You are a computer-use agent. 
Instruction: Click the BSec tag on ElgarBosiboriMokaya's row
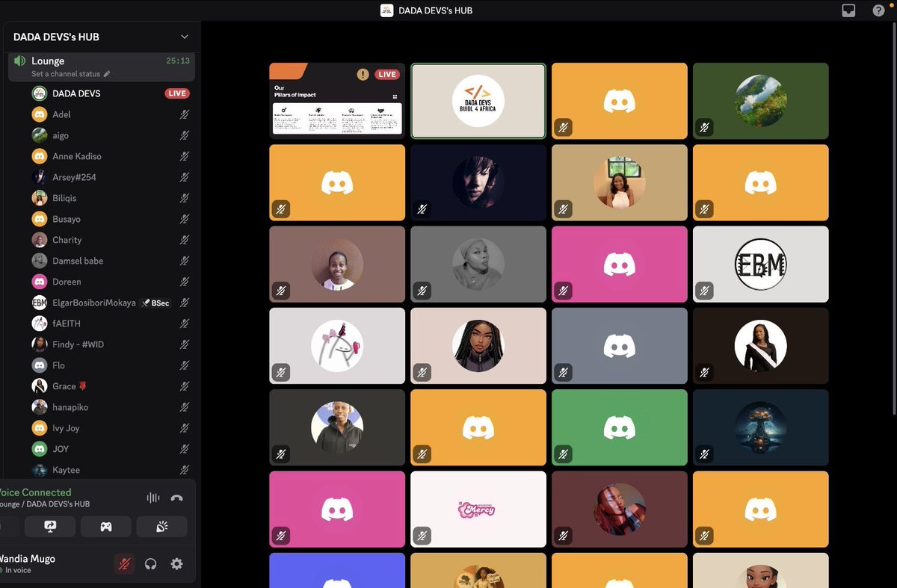pos(155,303)
